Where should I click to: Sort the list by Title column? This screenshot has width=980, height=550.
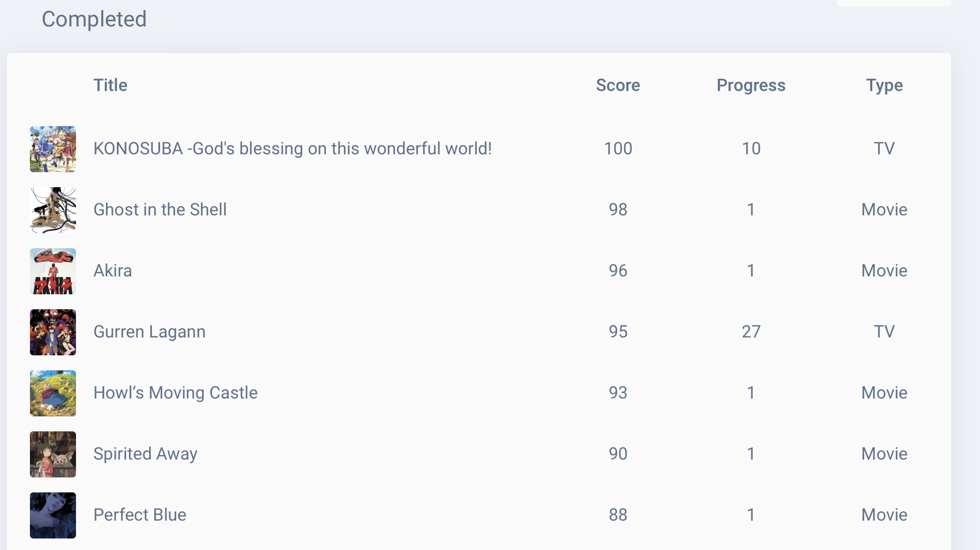(111, 85)
